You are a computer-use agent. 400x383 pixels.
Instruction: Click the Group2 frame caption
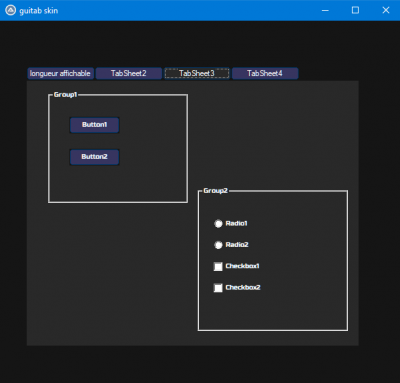coord(215,191)
